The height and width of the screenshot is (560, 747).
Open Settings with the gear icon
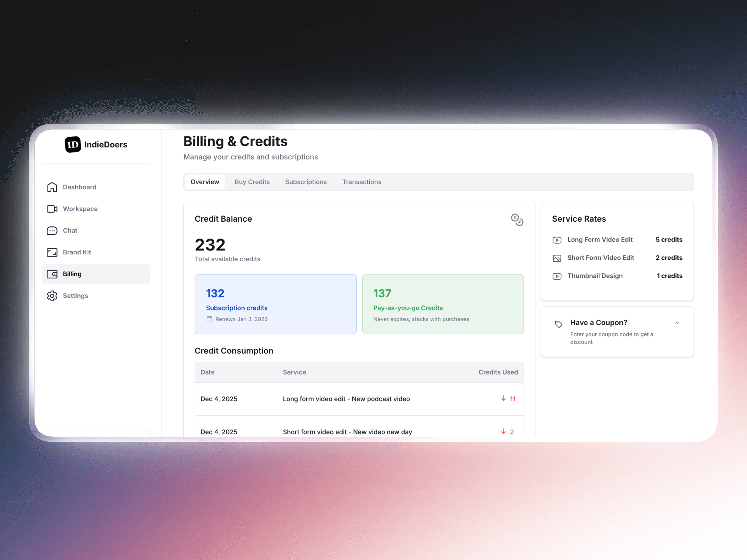(x=52, y=296)
